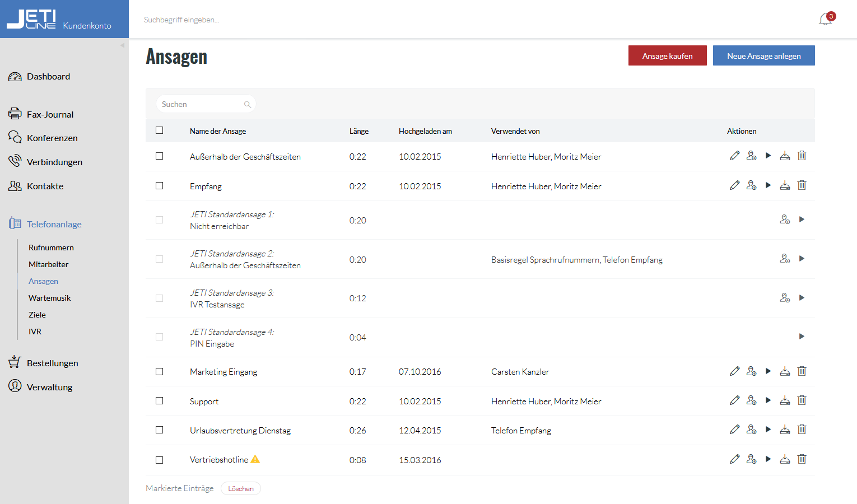Edit the Vertriebshotline announcement

pos(735,459)
